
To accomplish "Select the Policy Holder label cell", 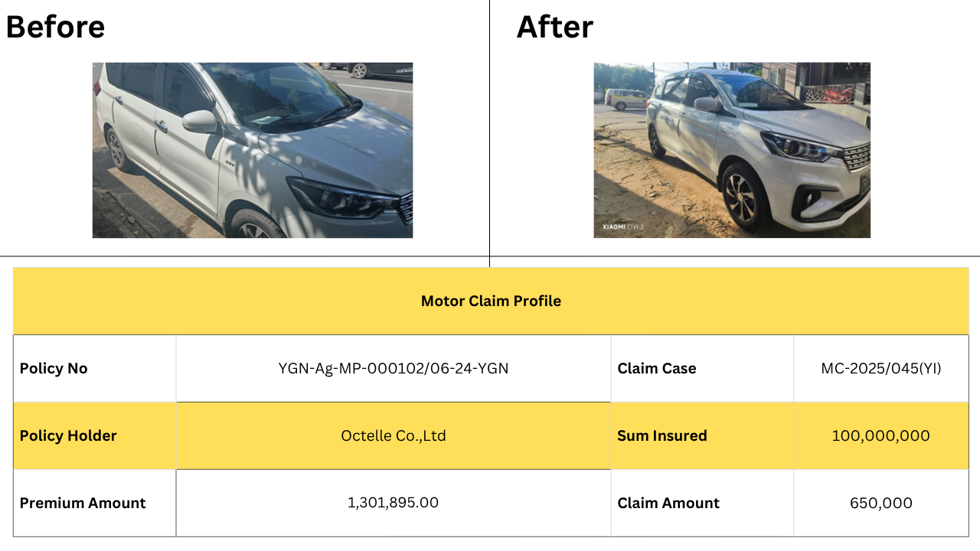I will pos(95,435).
